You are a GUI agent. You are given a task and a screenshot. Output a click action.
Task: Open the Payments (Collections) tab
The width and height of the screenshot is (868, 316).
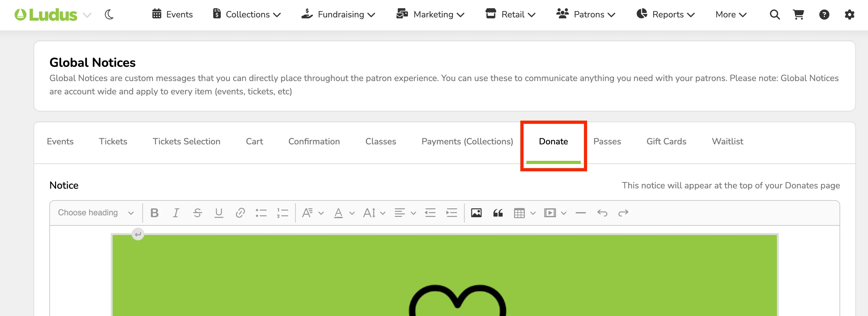tap(467, 141)
